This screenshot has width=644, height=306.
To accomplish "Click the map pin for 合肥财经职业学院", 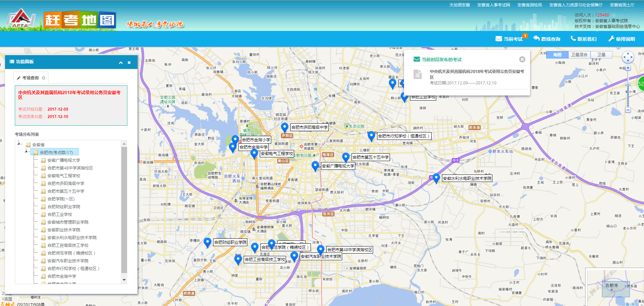I will 208,242.
